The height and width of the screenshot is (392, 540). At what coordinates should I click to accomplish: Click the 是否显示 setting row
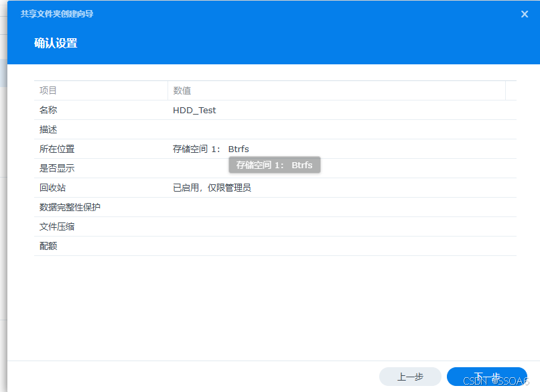100,168
